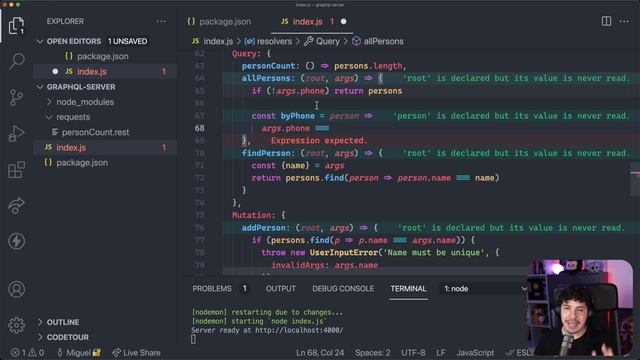Click Live Share in the status bar
Image resolution: width=640 pixels, height=360 pixels.
(x=136, y=353)
